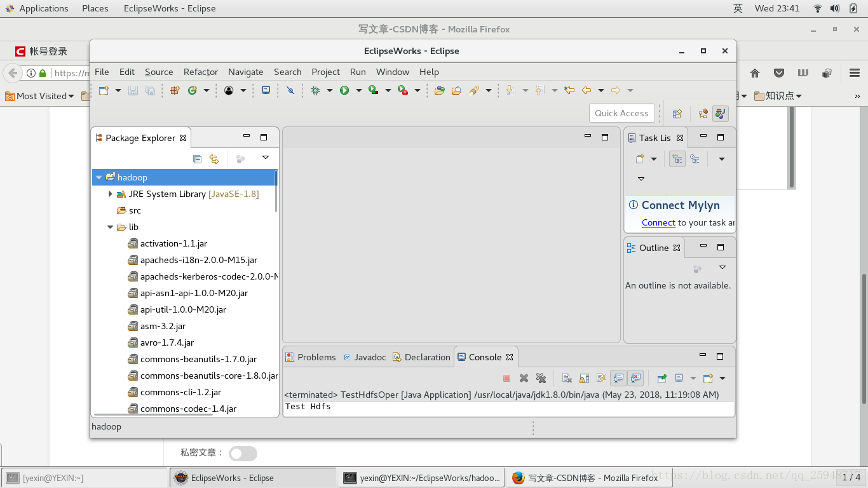Screen dimensions: 868x488
Task: Toggle Show Console When Standard Out Changes
Action: click(x=618, y=378)
